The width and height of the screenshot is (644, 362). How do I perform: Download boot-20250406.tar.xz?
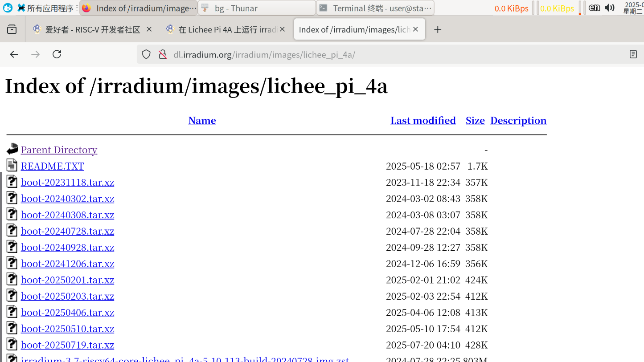click(x=67, y=312)
